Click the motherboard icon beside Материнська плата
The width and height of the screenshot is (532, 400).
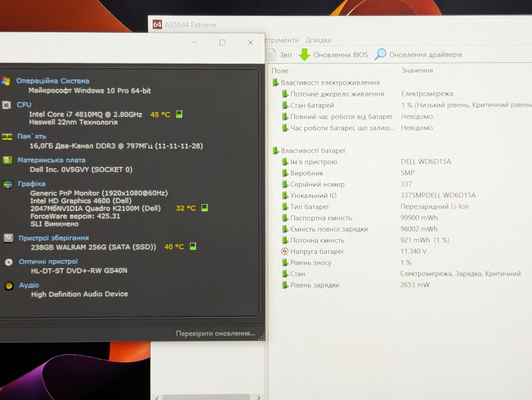(7, 160)
